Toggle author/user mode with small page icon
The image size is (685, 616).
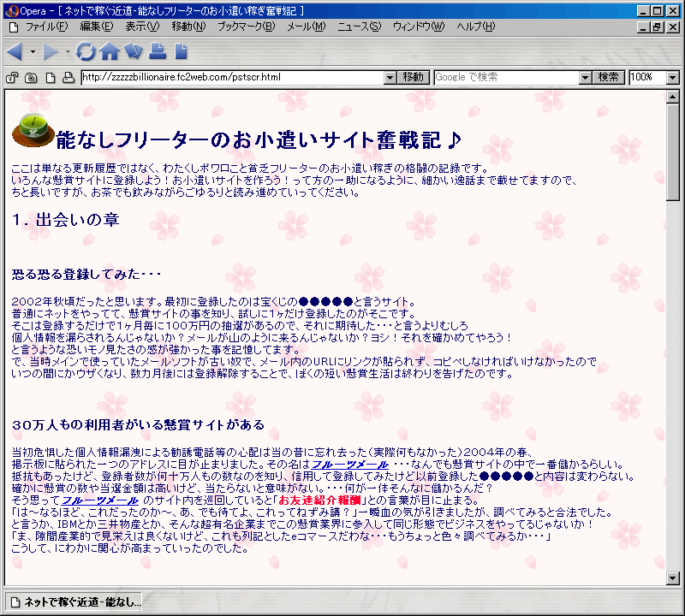tap(51, 78)
